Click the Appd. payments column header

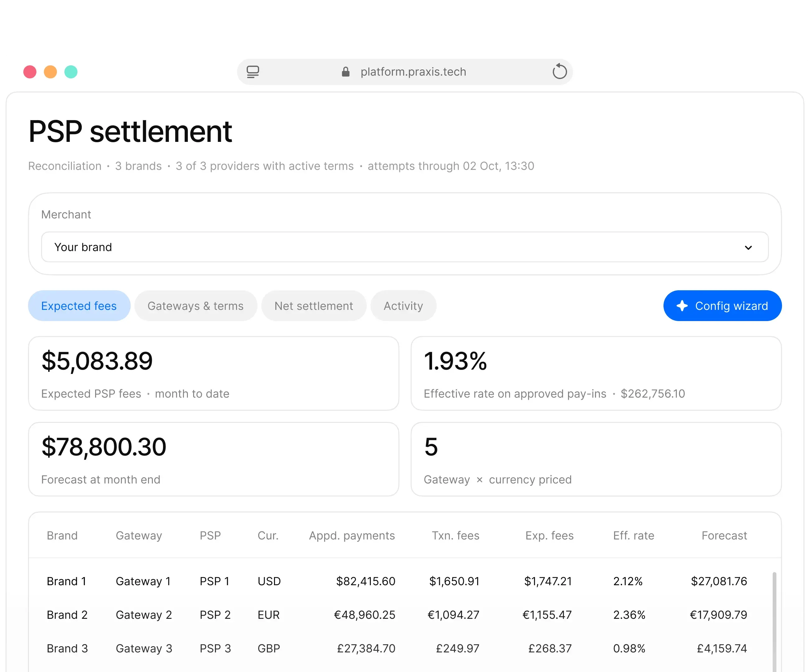352,536
